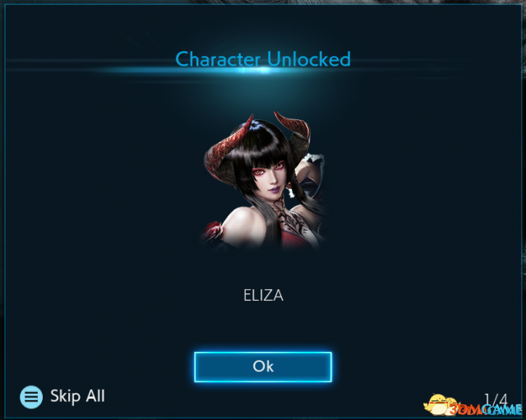The width and height of the screenshot is (526, 420).
Task: Click the three-line glyph beside Skip All
Action: (31, 397)
